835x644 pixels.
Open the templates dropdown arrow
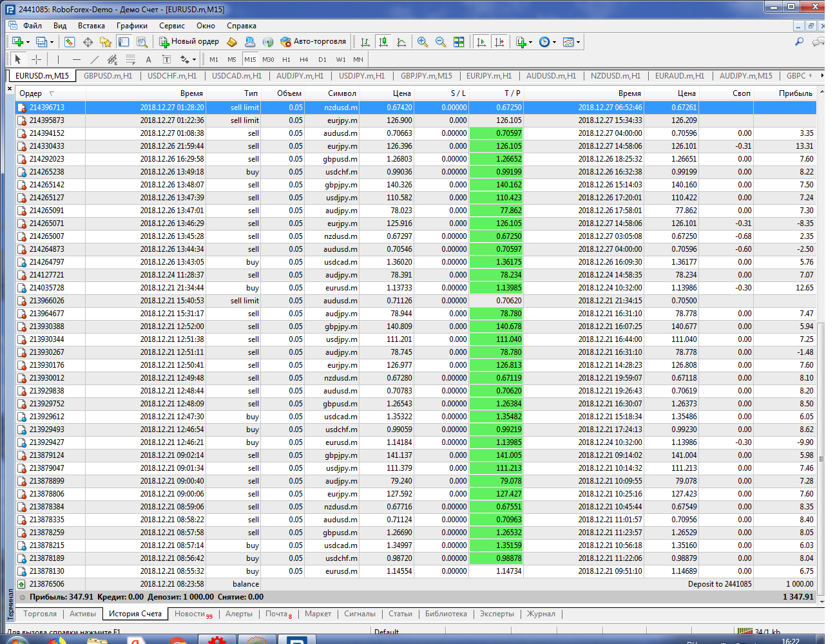(578, 42)
